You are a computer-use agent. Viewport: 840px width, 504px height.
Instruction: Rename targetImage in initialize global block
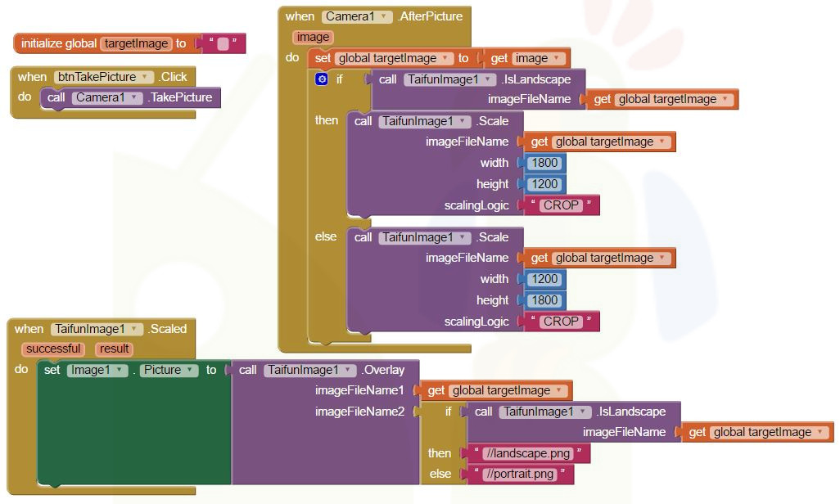click(x=136, y=43)
